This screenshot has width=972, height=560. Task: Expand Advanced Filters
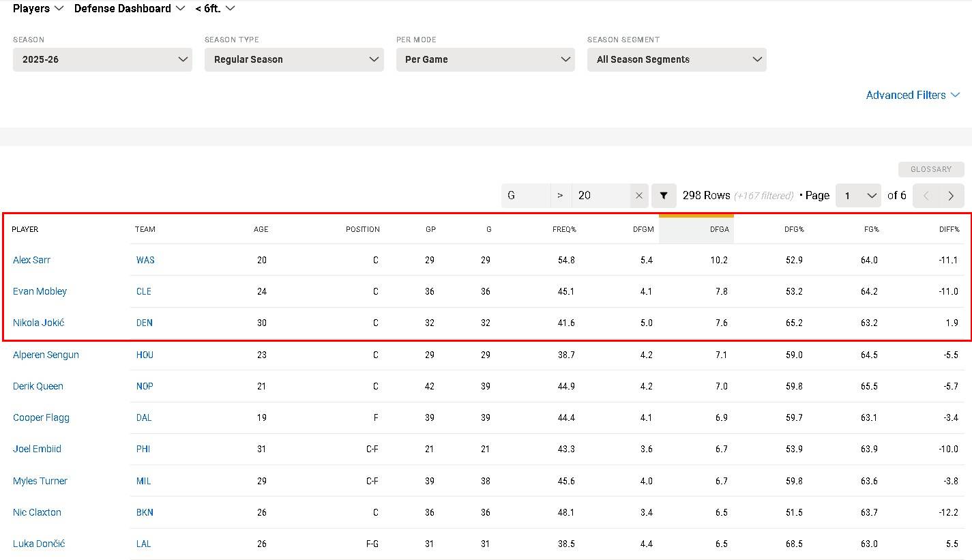(912, 95)
